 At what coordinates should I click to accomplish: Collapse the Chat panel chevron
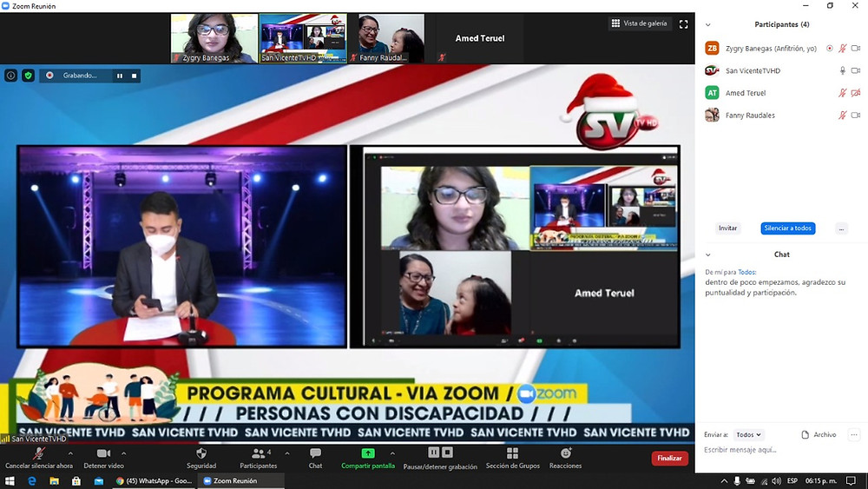708,254
